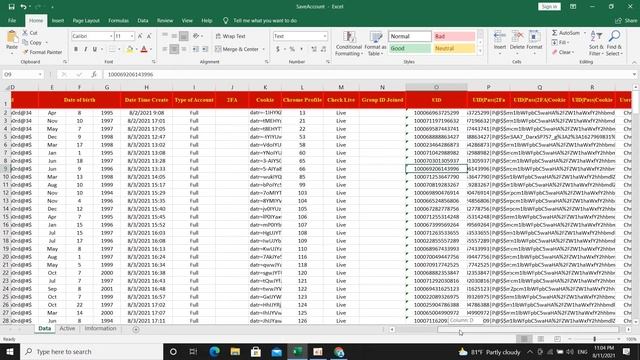Add new sheet with plus icon
The width and height of the screenshot is (640, 360).
pyautogui.click(x=136, y=329)
